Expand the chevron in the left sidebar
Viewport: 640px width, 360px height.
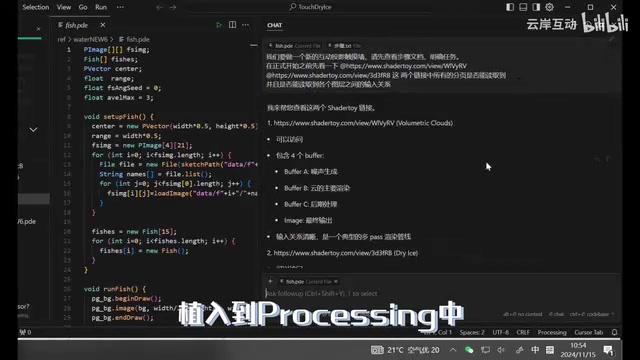pos(33,129)
